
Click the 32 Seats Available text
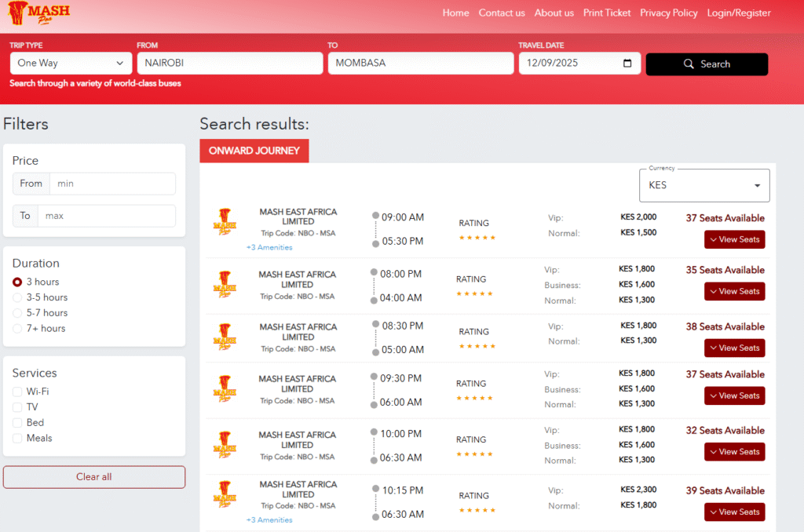[x=725, y=431]
